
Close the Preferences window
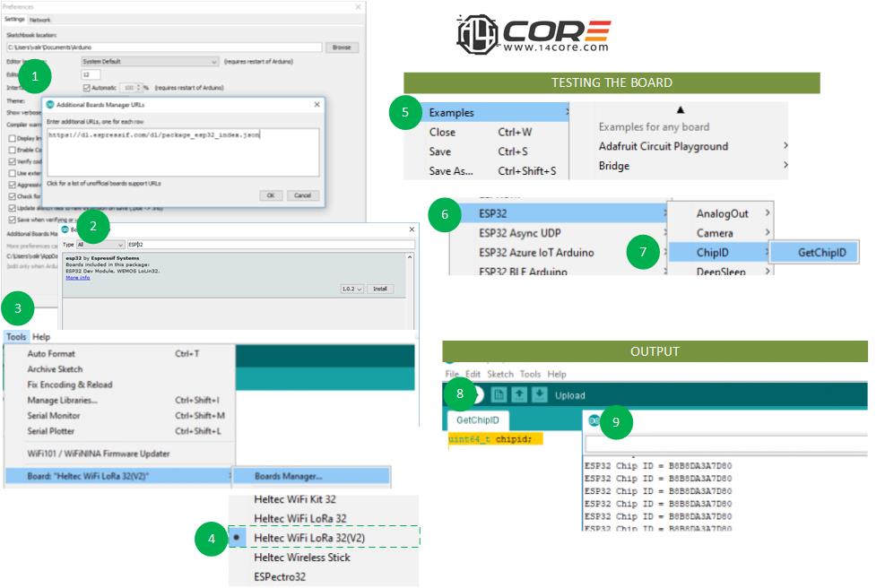pos(358,7)
